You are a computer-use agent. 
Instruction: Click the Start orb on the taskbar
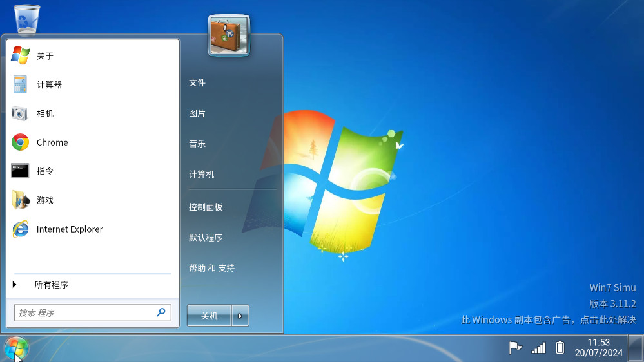coord(16,348)
